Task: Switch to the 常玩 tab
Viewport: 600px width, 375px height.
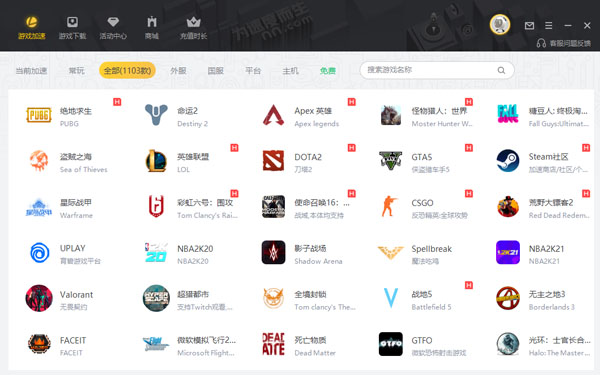Action: 77,70
